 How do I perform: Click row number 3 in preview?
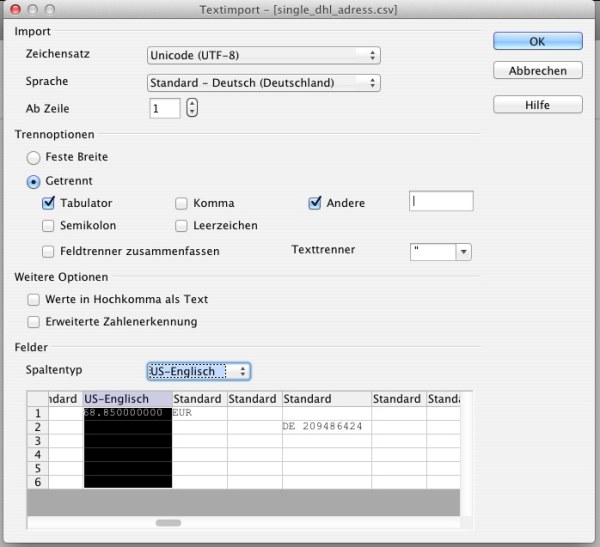(38, 441)
